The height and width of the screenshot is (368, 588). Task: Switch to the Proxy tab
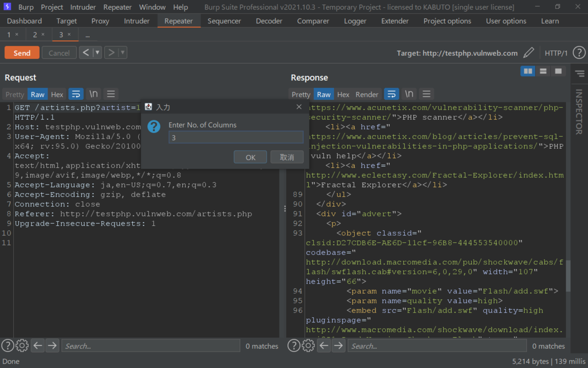[x=100, y=21]
